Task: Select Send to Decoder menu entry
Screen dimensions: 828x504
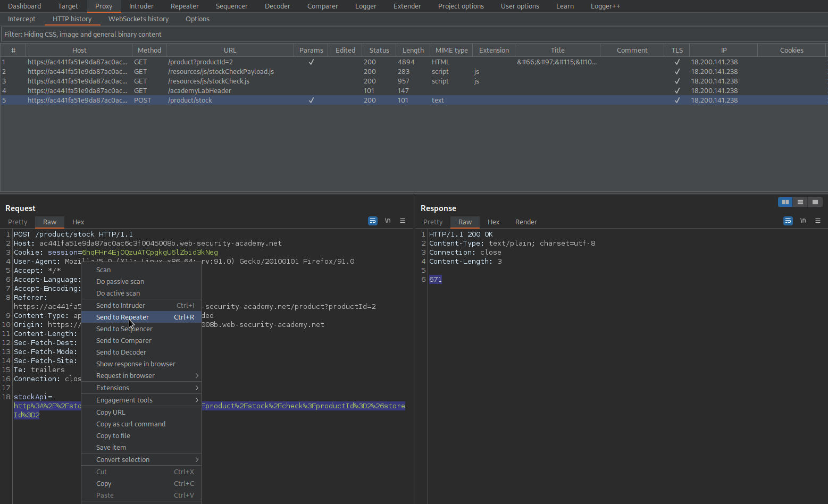Action: [x=141, y=352]
